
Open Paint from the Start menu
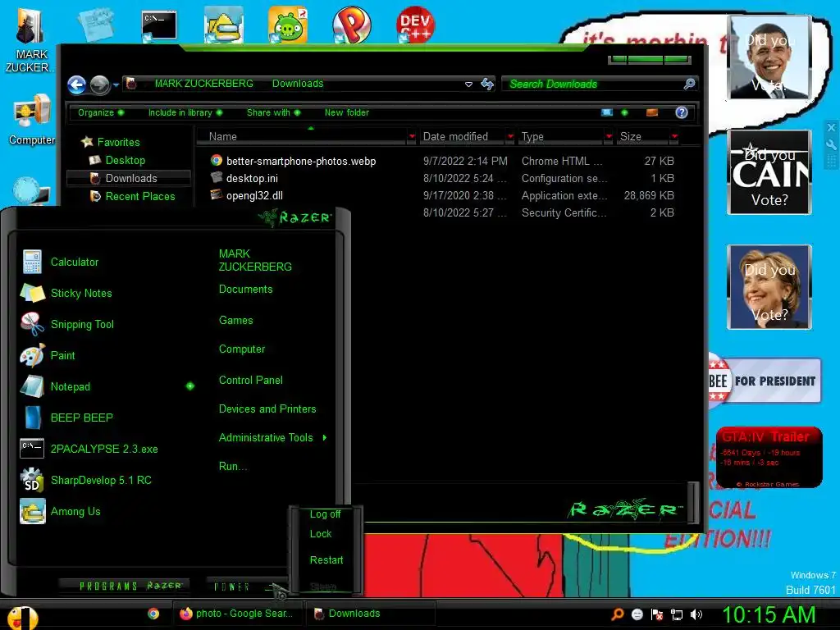tap(62, 355)
